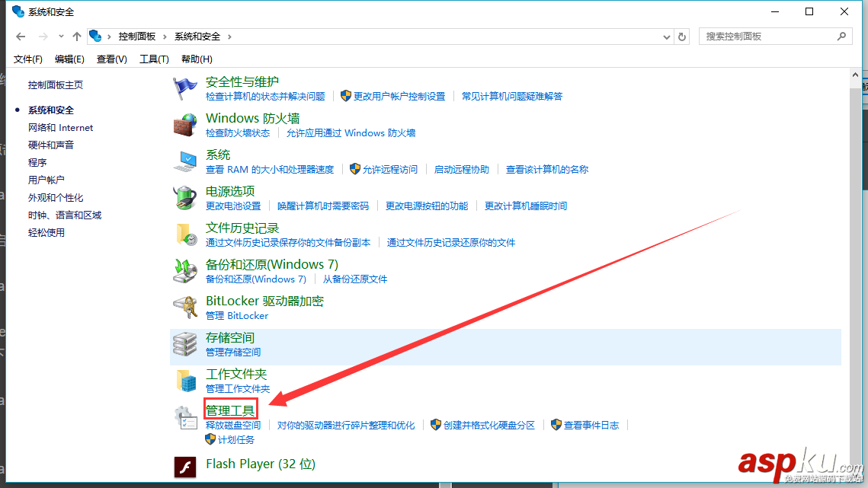Select the 存储空间 stacked drives icon
Image resolution: width=868 pixels, height=488 pixels.
click(185, 344)
